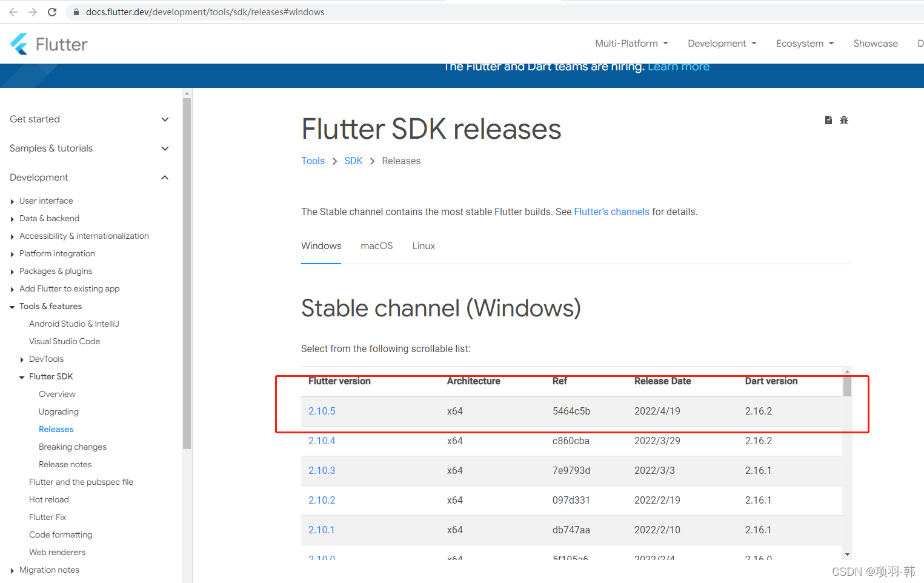Refresh the page with reload icon
The height and width of the screenshot is (583, 924).
pyautogui.click(x=52, y=12)
